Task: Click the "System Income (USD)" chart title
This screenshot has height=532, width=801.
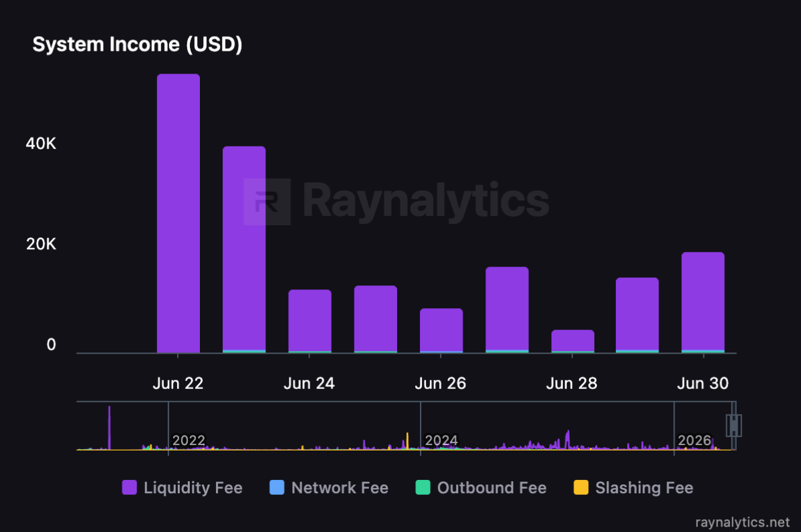Action: pos(138,44)
